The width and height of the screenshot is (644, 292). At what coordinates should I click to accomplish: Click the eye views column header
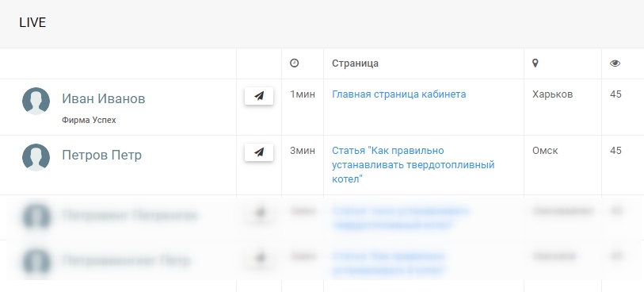[615, 63]
